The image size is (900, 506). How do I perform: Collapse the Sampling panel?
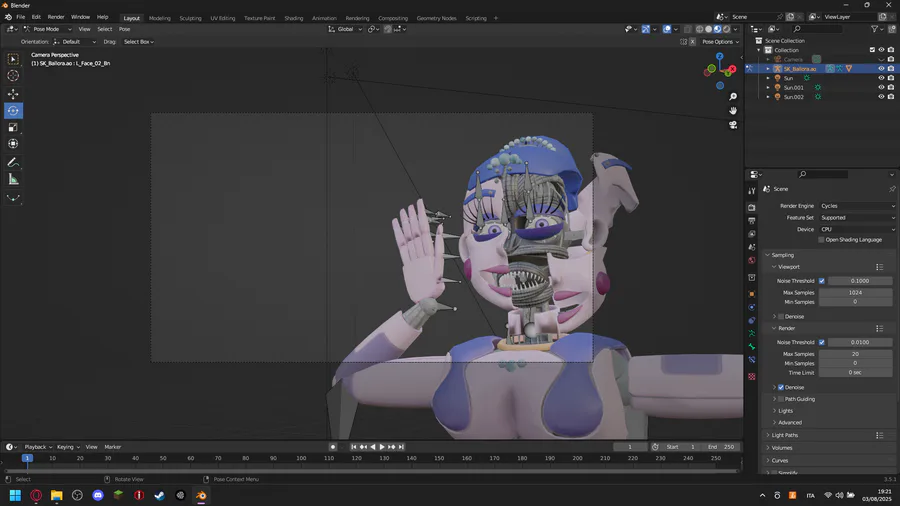click(x=782, y=255)
